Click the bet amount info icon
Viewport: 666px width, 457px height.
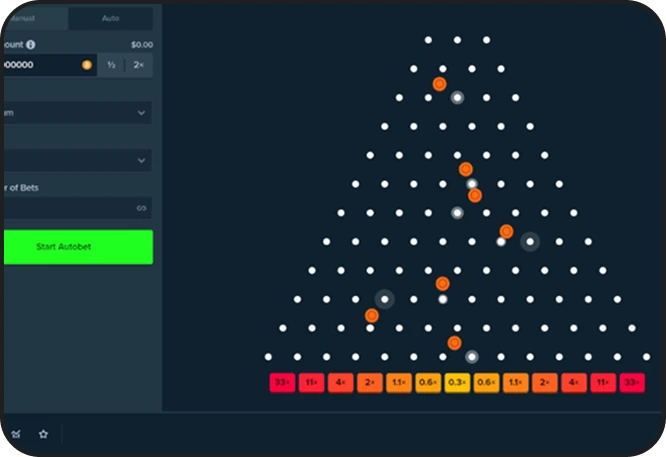click(x=31, y=45)
